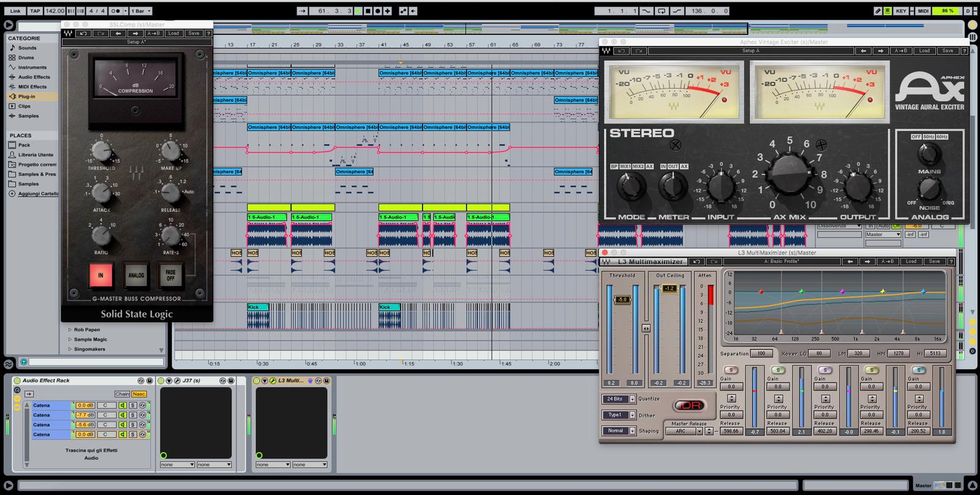Click the threshold link arrows in L3 Multimaximizer
Viewport: 980px width, 495px height.
click(x=646, y=328)
